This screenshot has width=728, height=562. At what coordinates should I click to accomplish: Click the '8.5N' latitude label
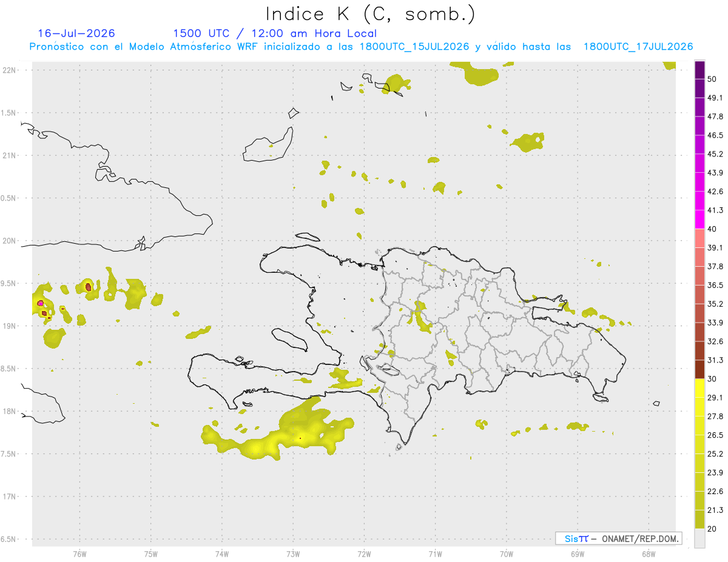point(8,369)
